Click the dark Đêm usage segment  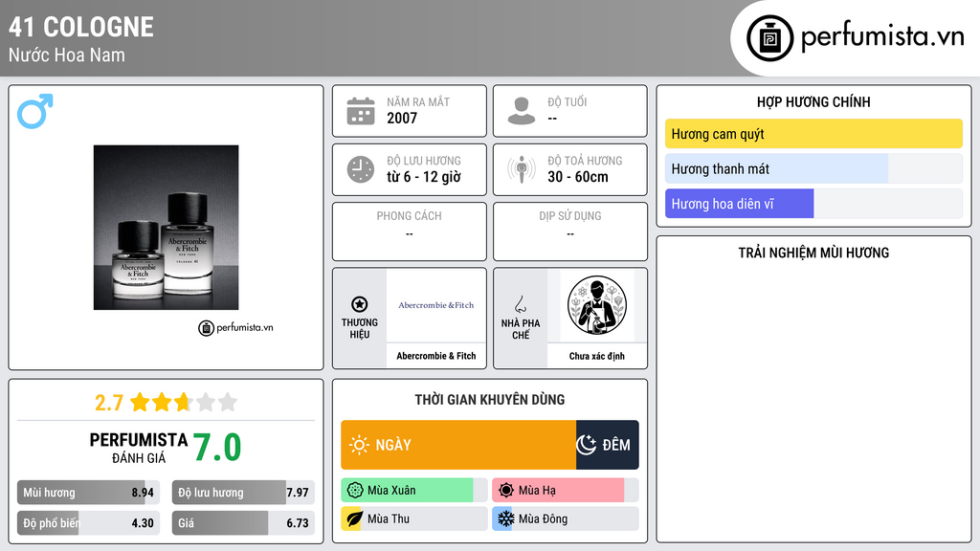click(607, 445)
